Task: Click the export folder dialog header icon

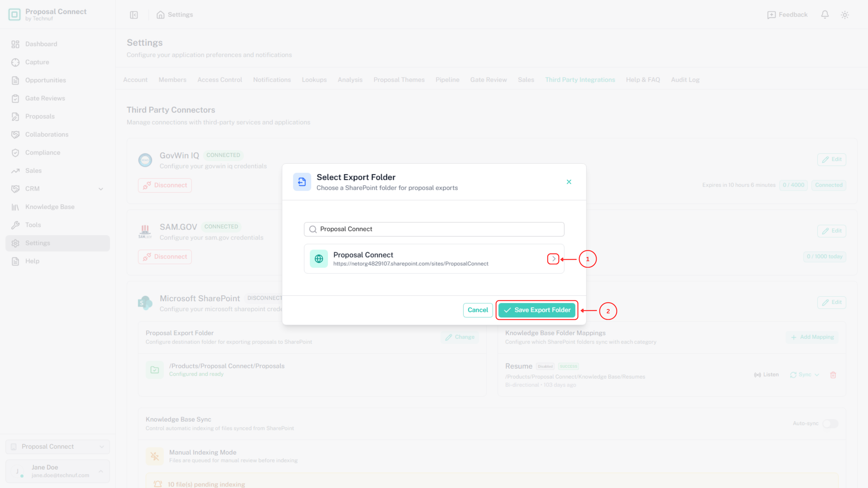Action: click(x=302, y=182)
